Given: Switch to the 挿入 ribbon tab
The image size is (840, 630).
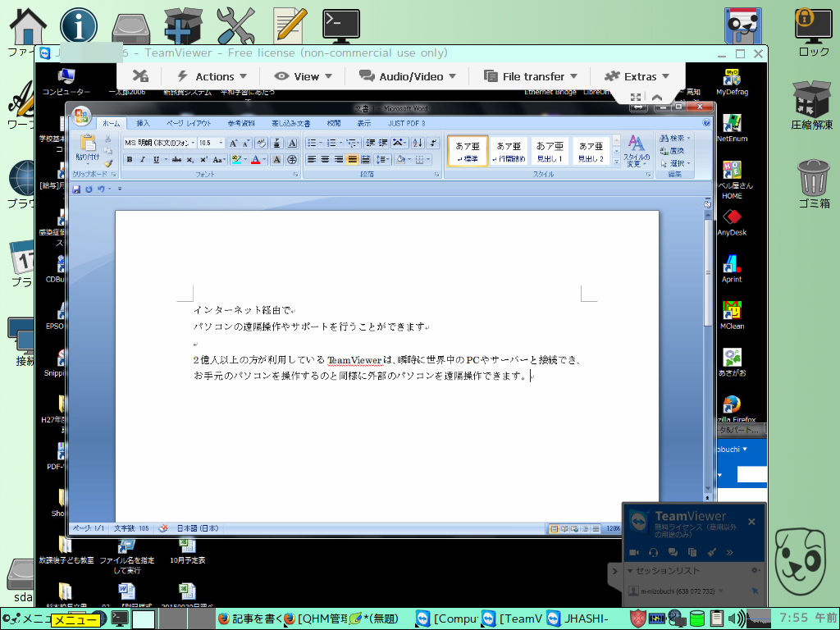Looking at the screenshot, I should [x=143, y=123].
